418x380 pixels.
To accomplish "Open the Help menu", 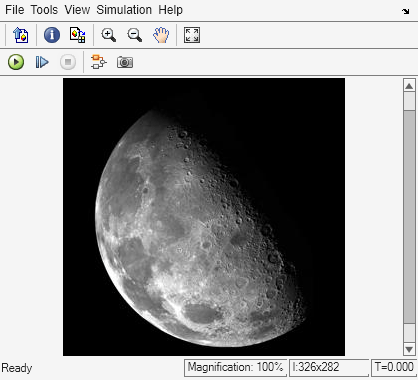I will click(170, 10).
